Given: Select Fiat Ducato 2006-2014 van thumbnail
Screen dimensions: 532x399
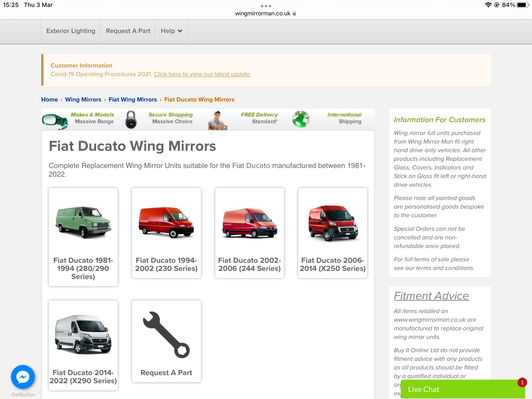Looking at the screenshot, I should tap(333, 223).
